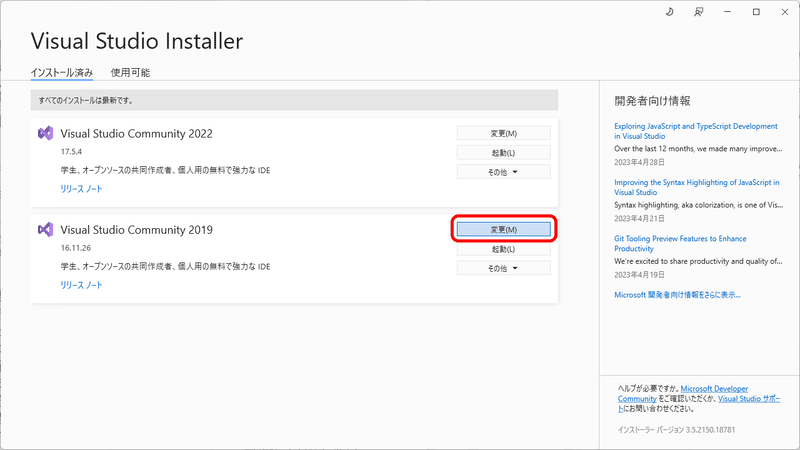This screenshot has width=800, height=450.
Task: Click the We're excited to share productivity summary
Action: (x=698, y=261)
